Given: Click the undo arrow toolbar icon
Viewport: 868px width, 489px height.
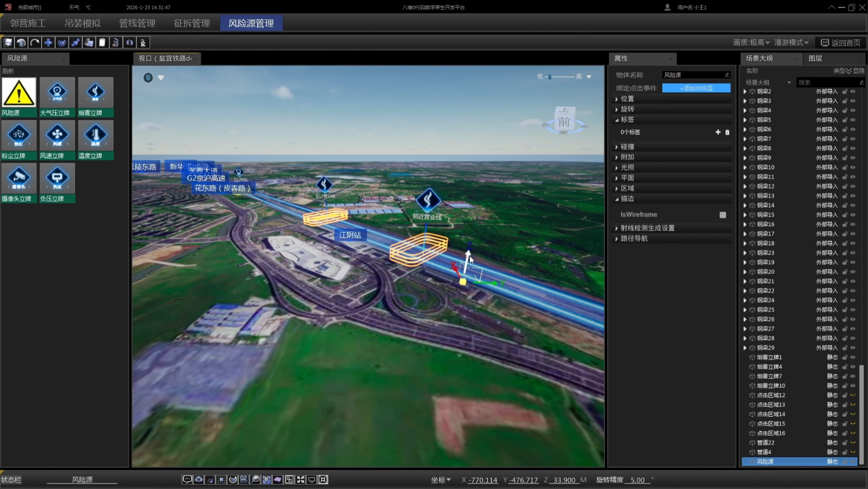Looking at the screenshot, I should click(x=21, y=43).
